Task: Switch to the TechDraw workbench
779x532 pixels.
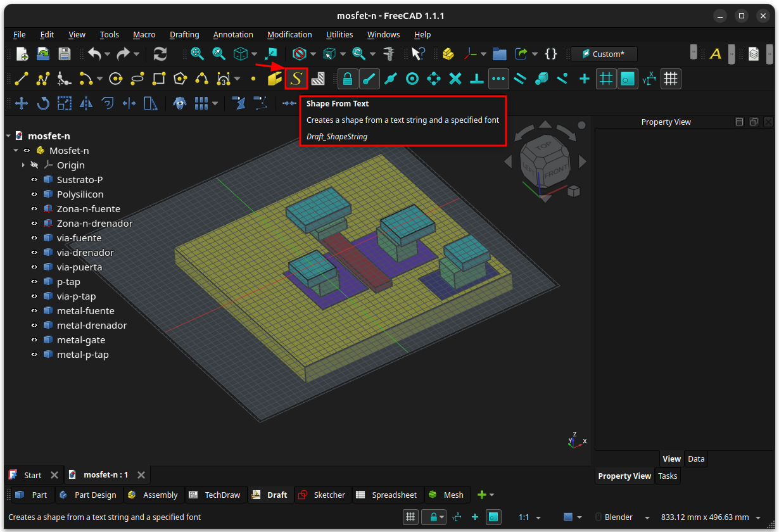Action: click(215, 495)
